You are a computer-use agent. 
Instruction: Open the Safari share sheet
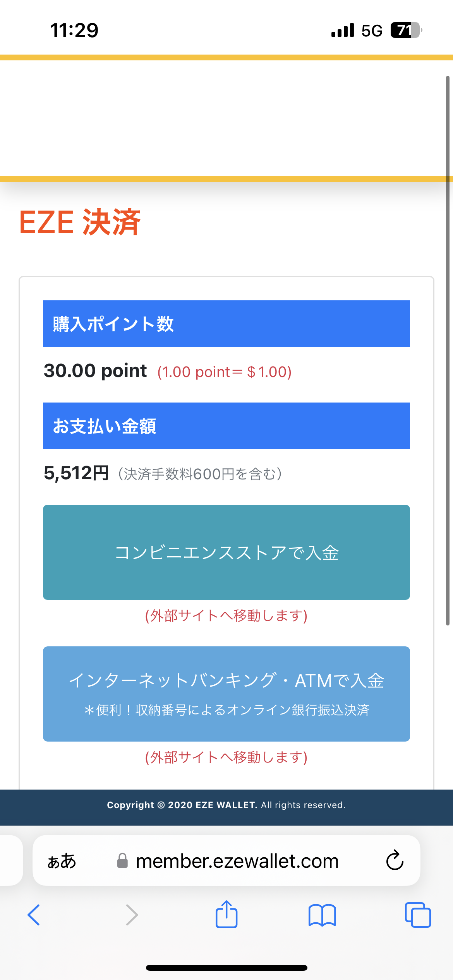click(x=226, y=914)
